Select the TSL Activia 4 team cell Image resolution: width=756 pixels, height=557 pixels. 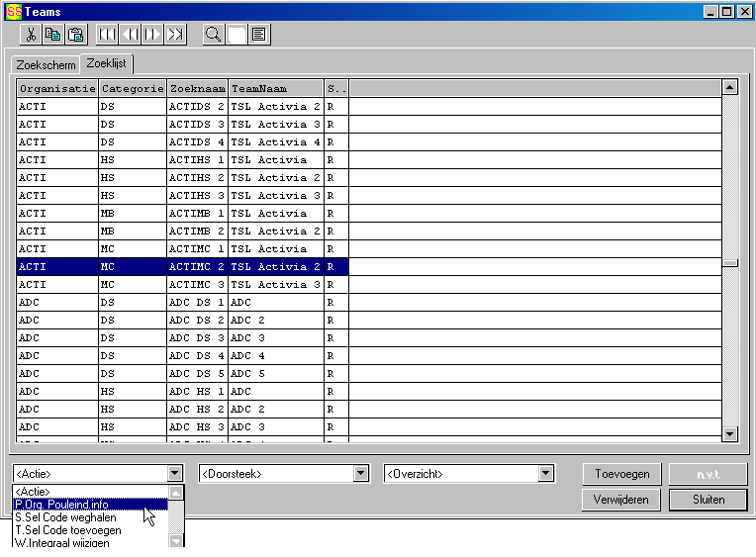pos(276,141)
